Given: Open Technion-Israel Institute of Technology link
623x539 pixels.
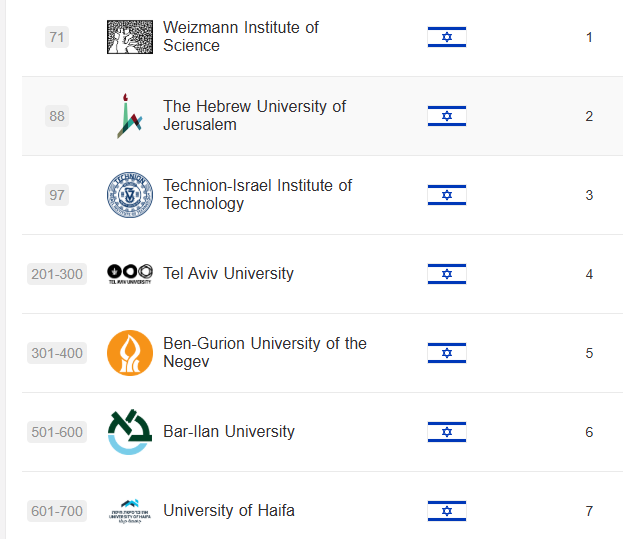Looking at the screenshot, I should (257, 194).
